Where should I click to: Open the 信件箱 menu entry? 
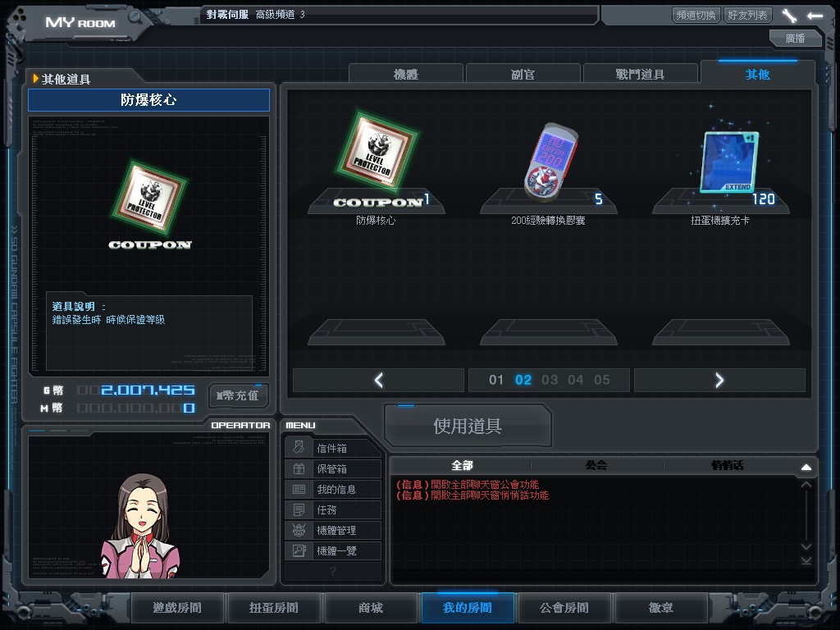(333, 448)
